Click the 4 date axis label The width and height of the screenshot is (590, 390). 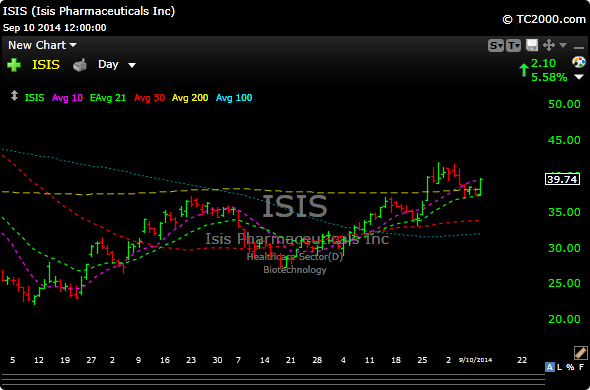[343, 360]
